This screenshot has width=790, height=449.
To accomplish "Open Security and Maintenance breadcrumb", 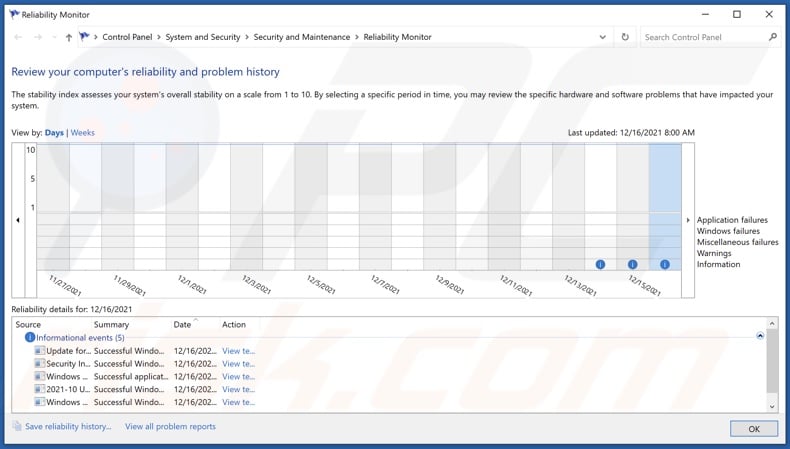I will click(301, 37).
